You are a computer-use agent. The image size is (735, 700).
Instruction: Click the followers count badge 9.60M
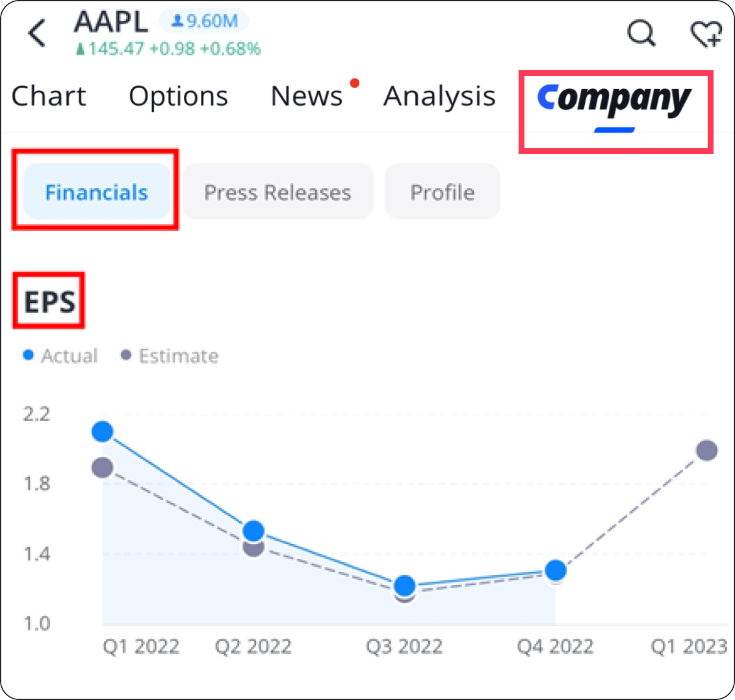204,21
